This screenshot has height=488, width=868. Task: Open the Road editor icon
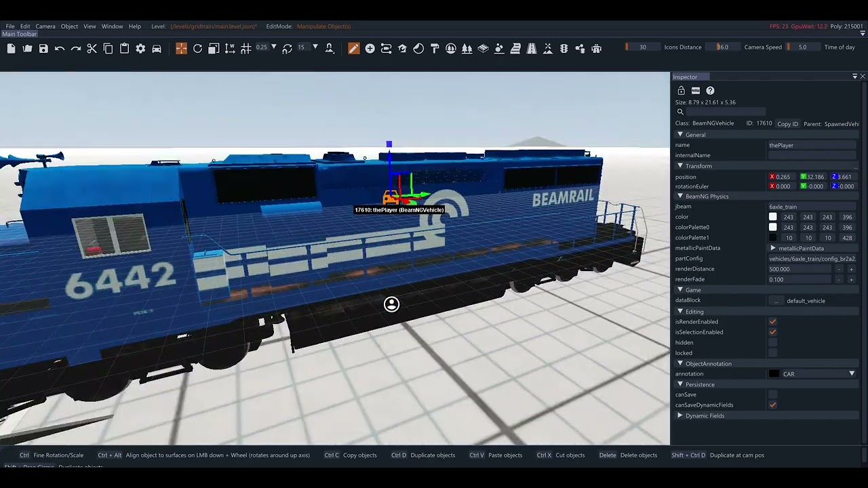tap(532, 48)
